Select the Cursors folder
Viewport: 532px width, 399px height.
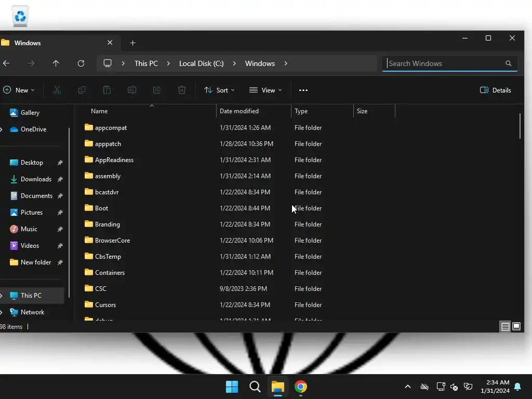pyautogui.click(x=105, y=304)
